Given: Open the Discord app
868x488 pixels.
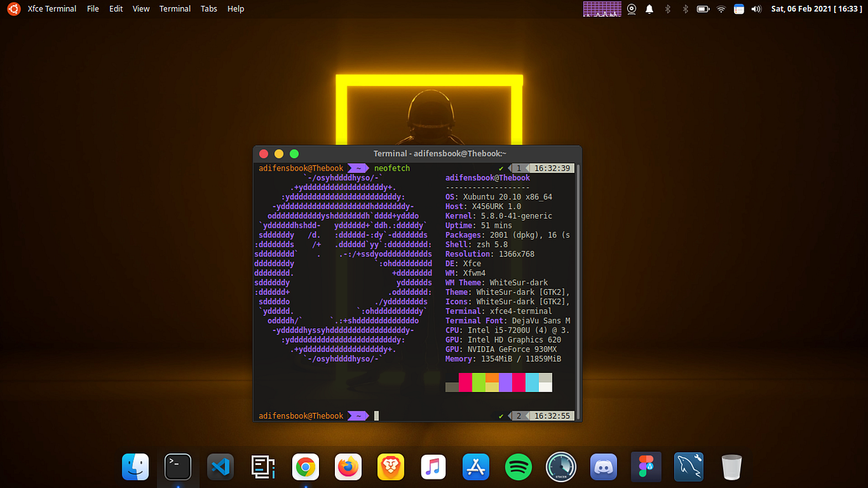Looking at the screenshot, I should click(x=603, y=467).
